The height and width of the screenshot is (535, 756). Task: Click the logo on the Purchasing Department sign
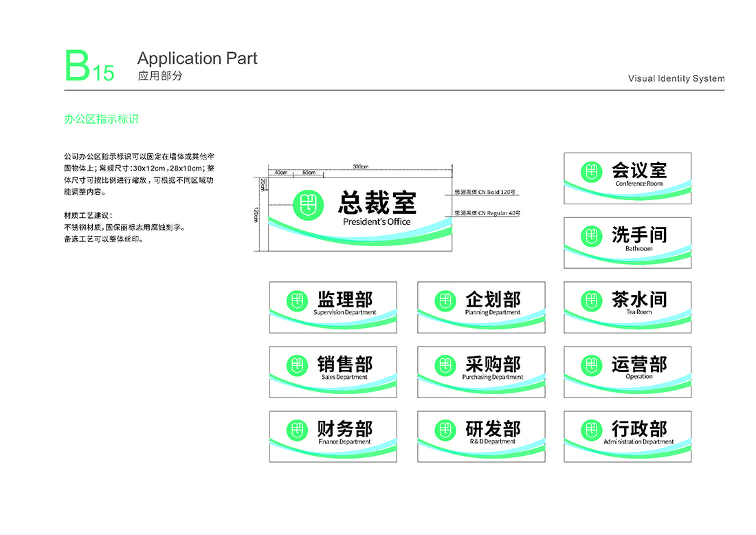point(445,365)
